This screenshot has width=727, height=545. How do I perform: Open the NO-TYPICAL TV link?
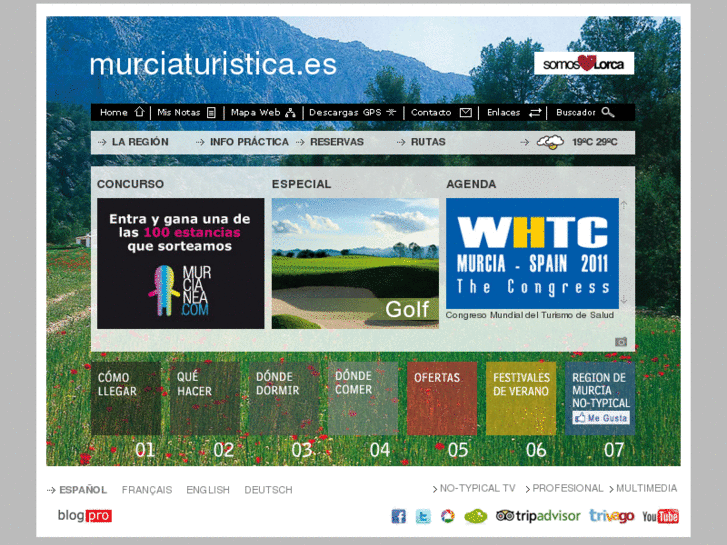click(478, 488)
